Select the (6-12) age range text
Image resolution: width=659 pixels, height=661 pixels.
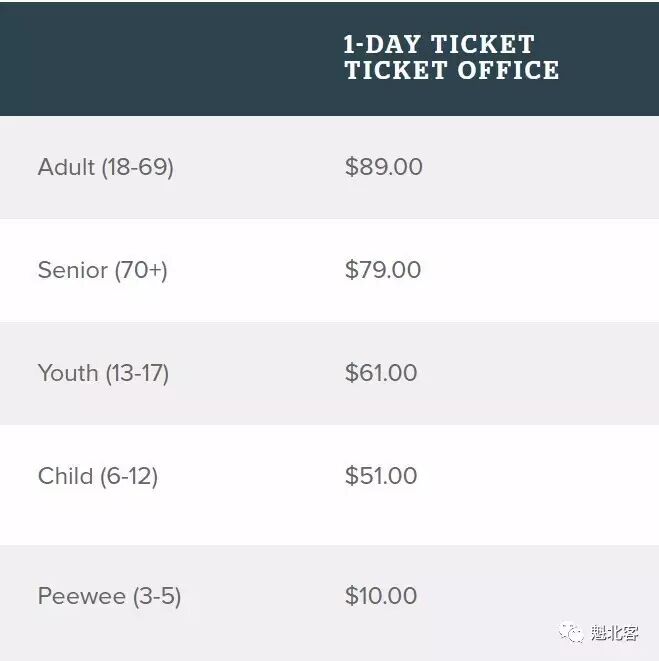(x=128, y=476)
